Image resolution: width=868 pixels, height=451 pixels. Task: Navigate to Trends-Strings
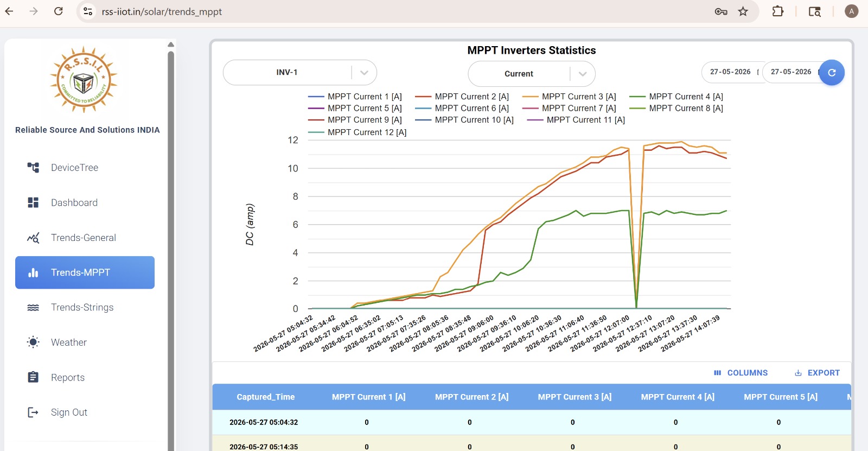coord(82,307)
